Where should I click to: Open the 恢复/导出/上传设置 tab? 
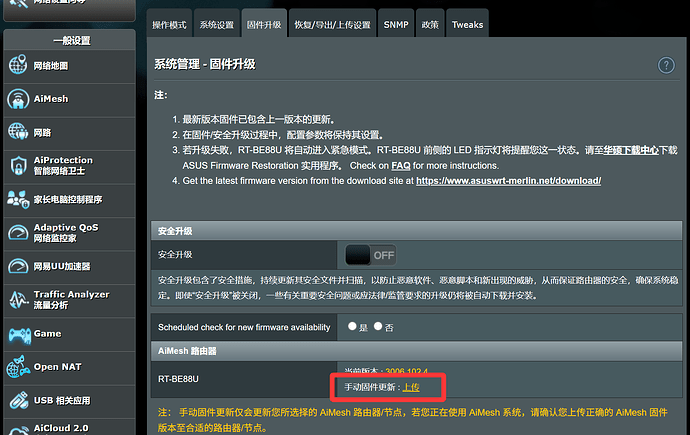[x=333, y=25]
